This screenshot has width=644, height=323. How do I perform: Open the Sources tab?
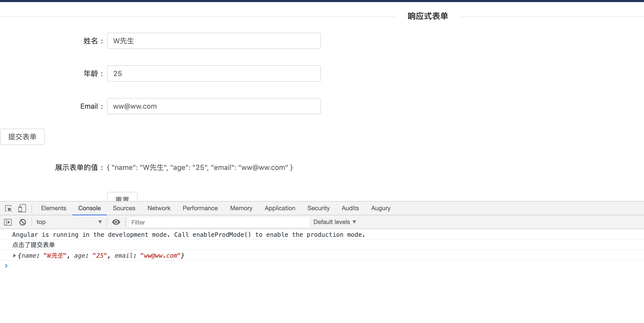pyautogui.click(x=124, y=208)
